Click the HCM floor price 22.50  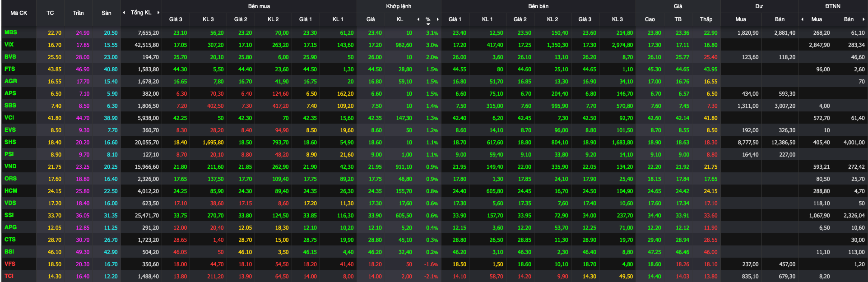click(x=111, y=191)
